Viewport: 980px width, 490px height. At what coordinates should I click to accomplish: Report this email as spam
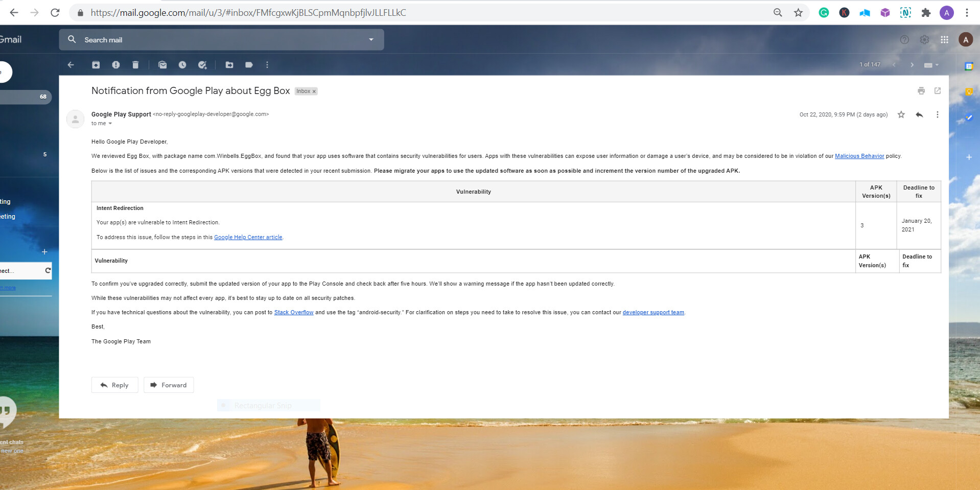[116, 65]
